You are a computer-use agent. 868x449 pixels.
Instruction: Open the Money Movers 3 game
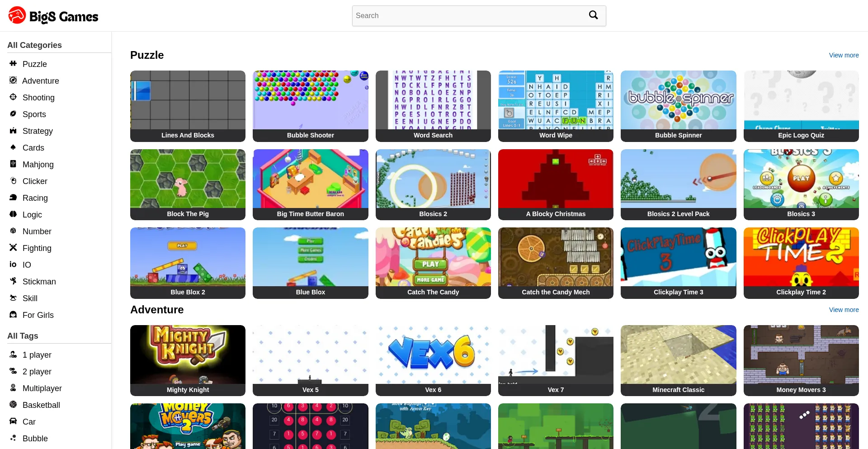[x=801, y=360]
